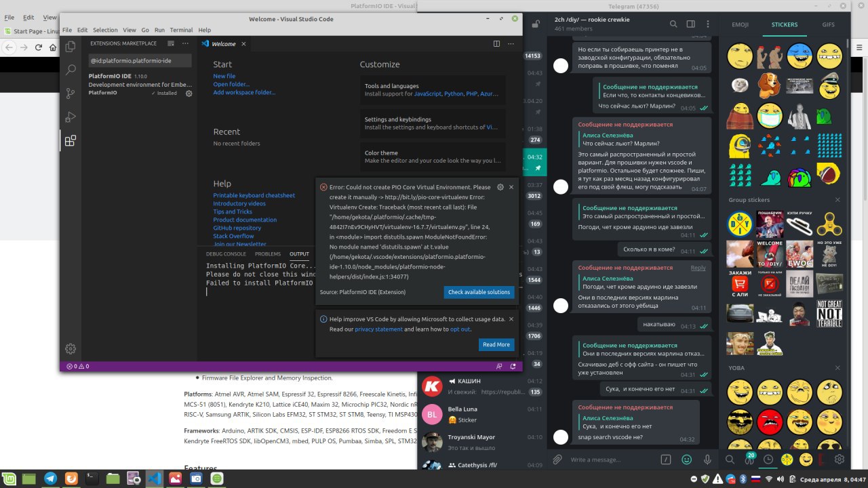Open GitHub repository help link
The width and height of the screenshot is (868, 488).
(x=237, y=228)
